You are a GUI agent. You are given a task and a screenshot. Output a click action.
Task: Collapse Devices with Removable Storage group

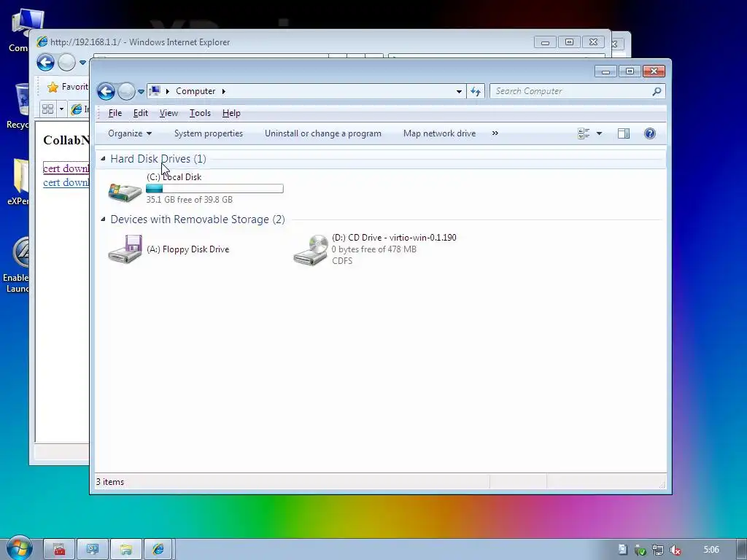tap(103, 219)
